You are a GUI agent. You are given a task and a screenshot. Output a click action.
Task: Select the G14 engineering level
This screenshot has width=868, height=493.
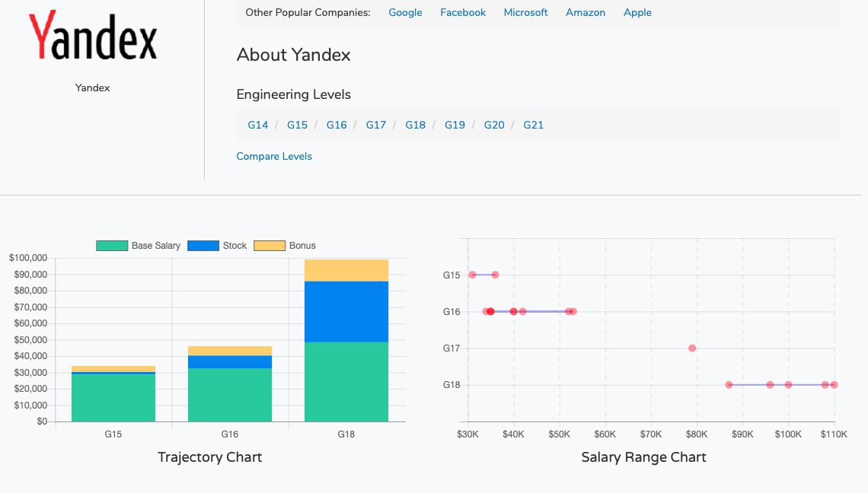(258, 125)
